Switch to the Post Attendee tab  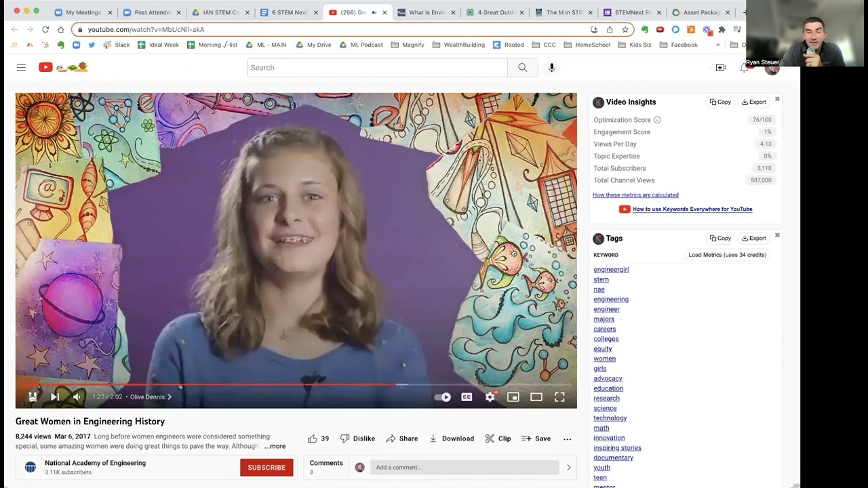coord(152,12)
